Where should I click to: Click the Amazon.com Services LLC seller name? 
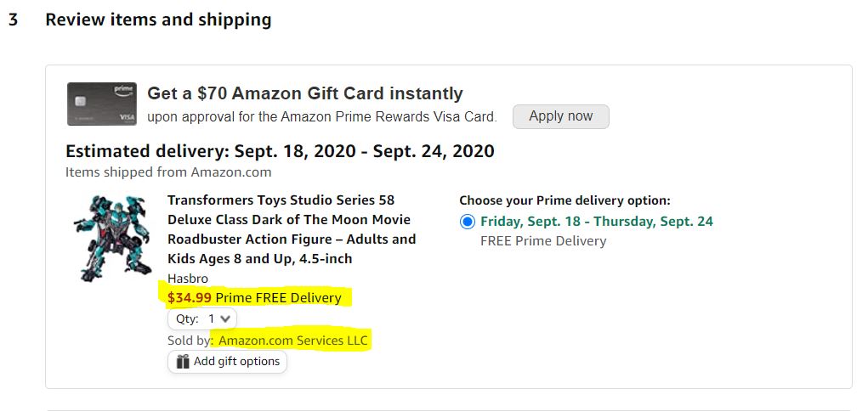tap(293, 341)
